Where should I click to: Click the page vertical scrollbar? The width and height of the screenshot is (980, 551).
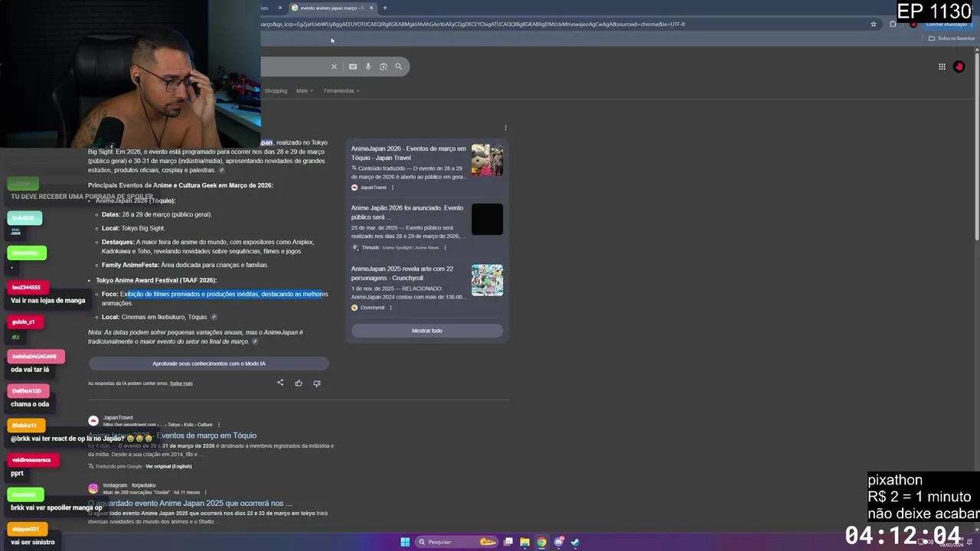click(976, 145)
